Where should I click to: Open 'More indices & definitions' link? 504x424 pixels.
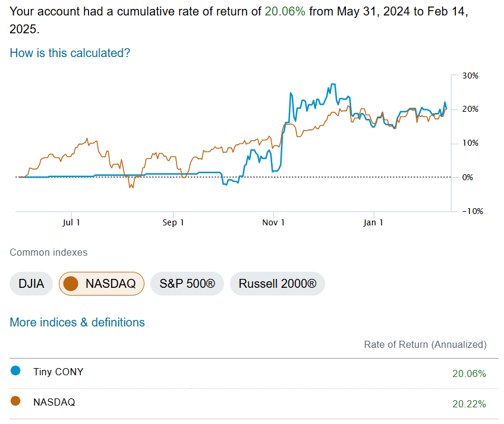pos(77,322)
